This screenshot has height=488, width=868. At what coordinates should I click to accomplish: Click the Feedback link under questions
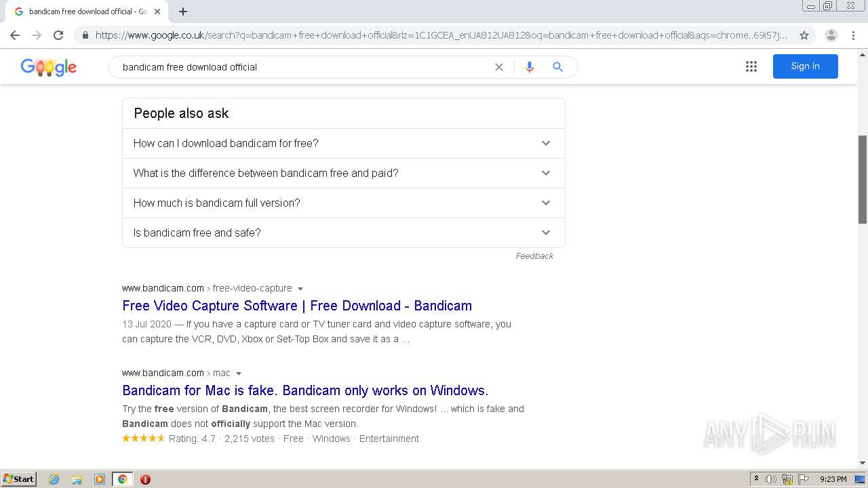pyautogui.click(x=534, y=256)
